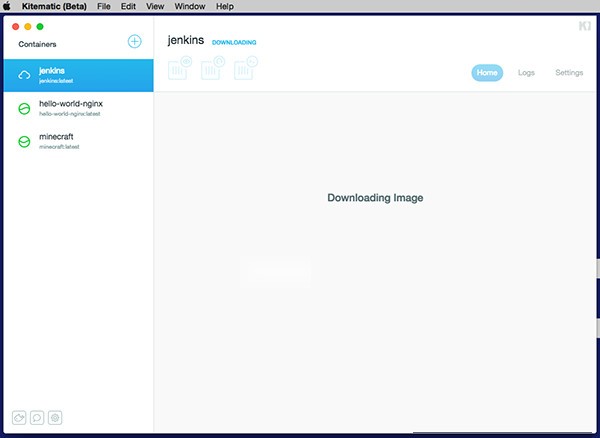Click the running status icon for hello-world-nginx
The height and width of the screenshot is (438, 600).
point(24,109)
